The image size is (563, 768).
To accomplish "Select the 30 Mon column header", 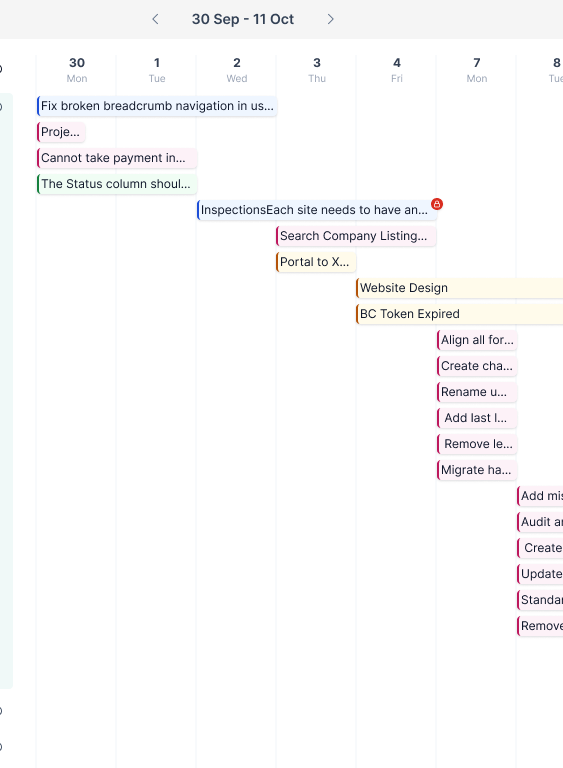I will pyautogui.click(x=77, y=70).
